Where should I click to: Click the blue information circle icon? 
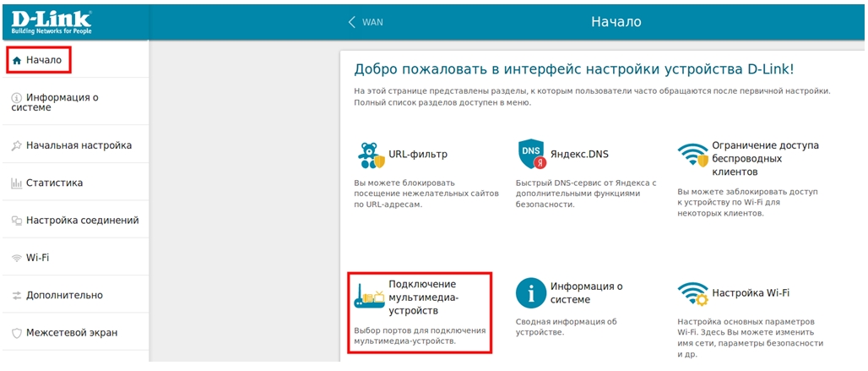[530, 293]
